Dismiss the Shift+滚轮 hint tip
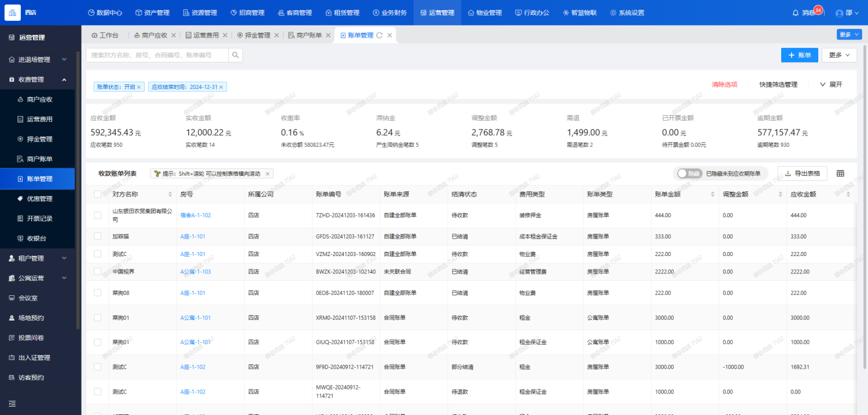The height and width of the screenshot is (415, 868). click(x=267, y=173)
